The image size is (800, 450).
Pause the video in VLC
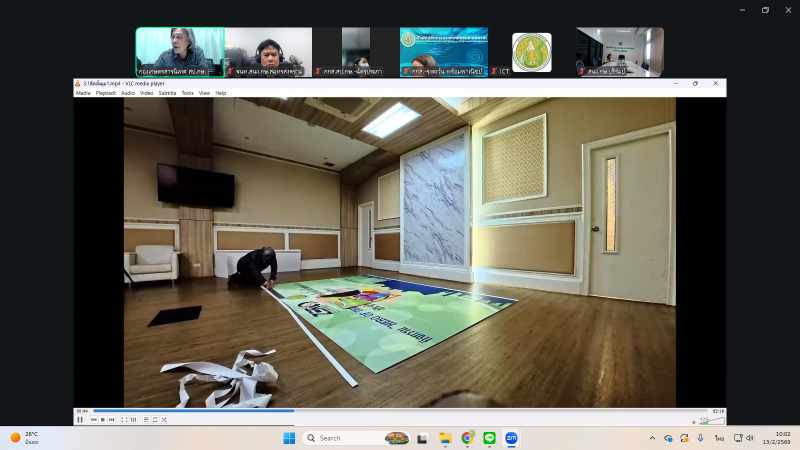80,419
